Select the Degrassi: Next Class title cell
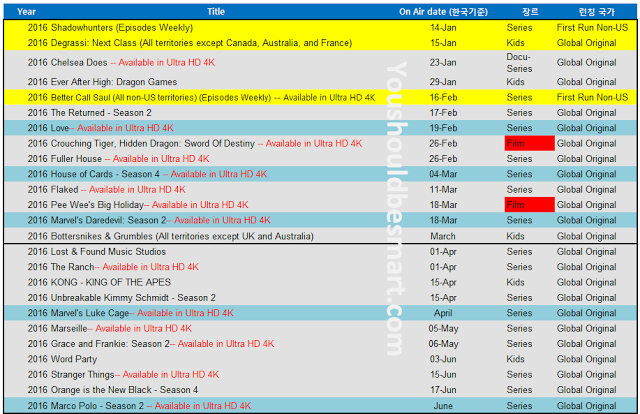The image size is (640, 414). [x=201, y=43]
